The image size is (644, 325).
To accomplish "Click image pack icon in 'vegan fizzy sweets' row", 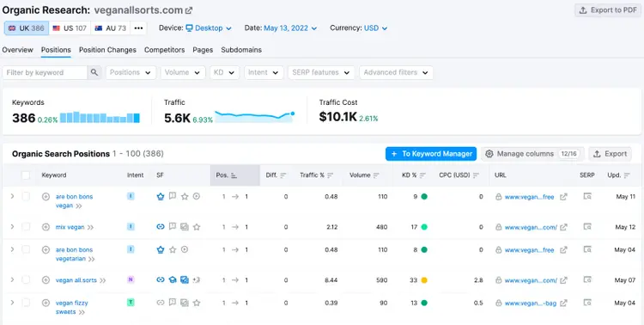I will (x=185, y=303).
